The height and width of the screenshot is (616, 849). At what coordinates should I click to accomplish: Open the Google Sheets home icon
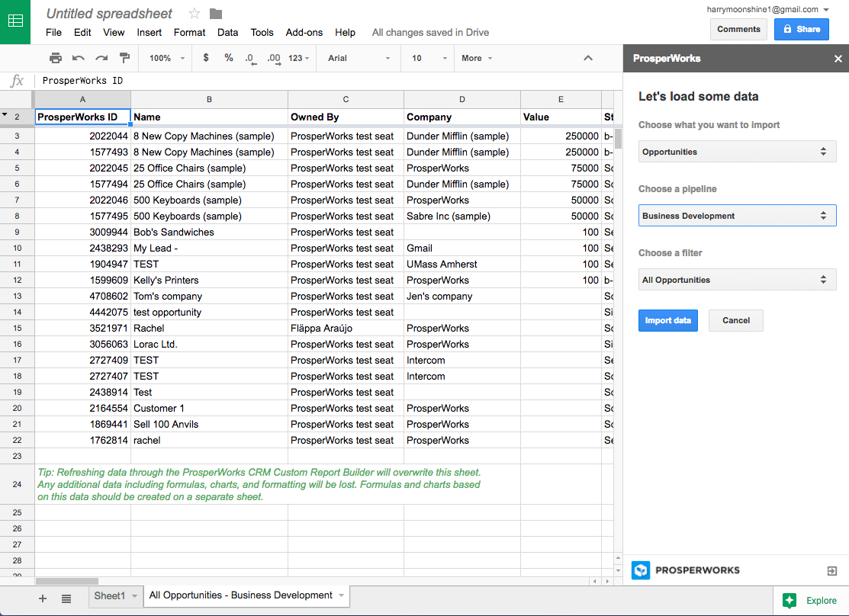pyautogui.click(x=15, y=21)
